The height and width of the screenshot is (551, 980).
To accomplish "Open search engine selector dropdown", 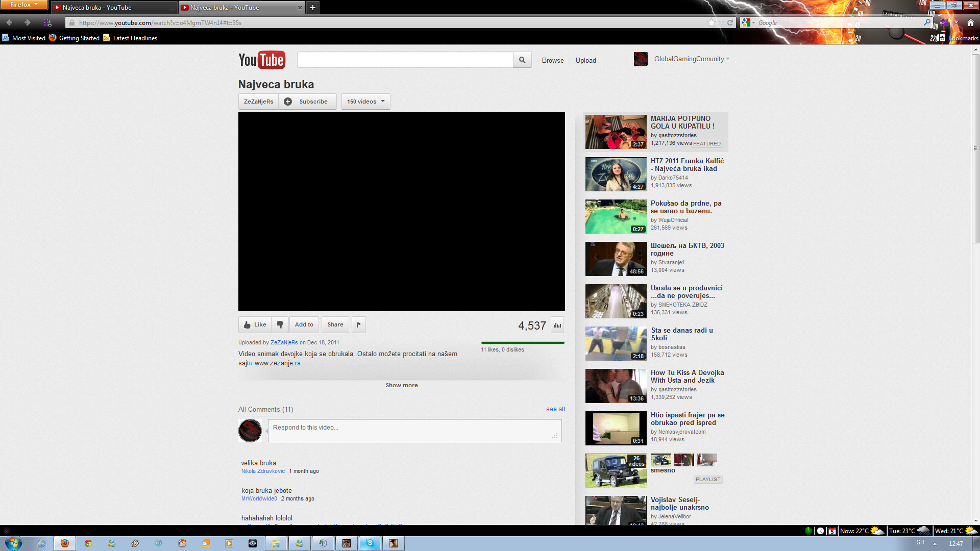I will 749,22.
